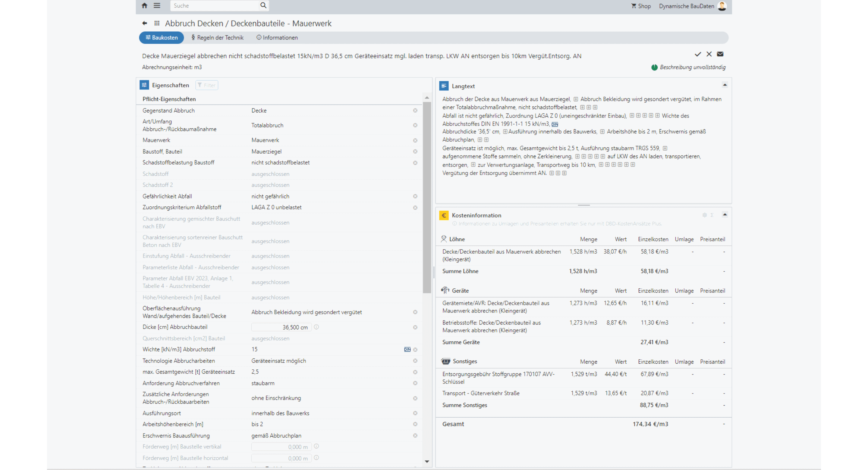Viewport: 868px width, 470px height.
Task: Confirm description with checkmark icon
Action: (697, 54)
